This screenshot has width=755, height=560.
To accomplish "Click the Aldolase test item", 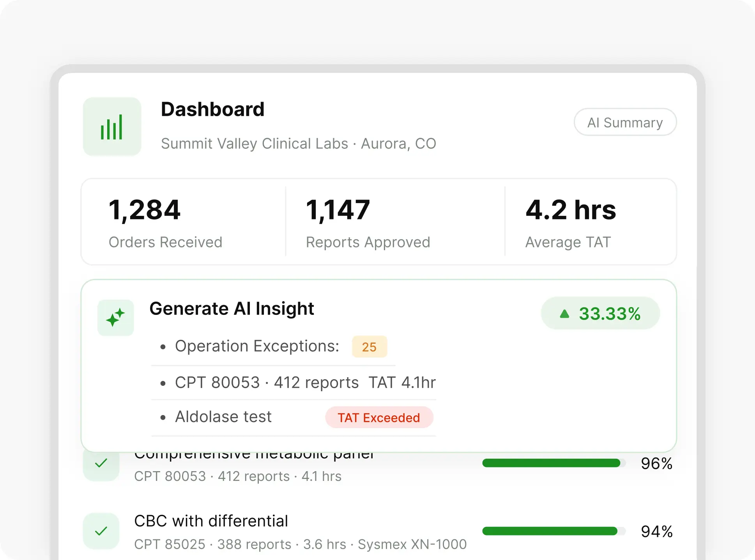I will pyautogui.click(x=223, y=417).
